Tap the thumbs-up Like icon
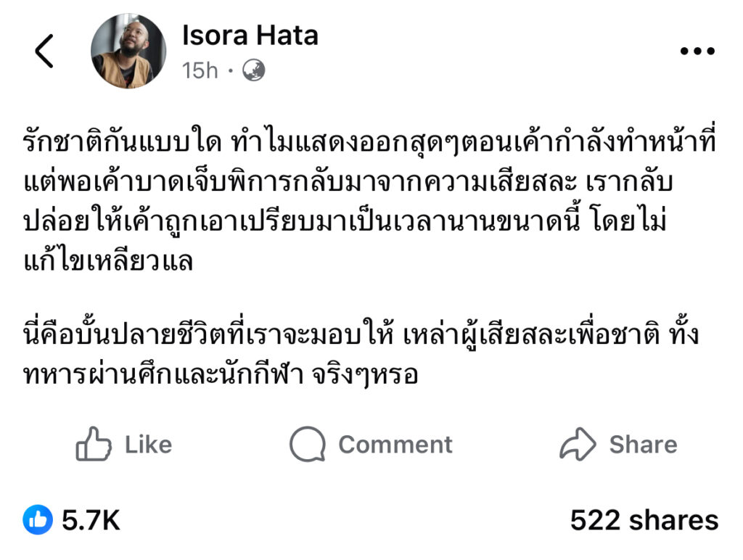The height and width of the screenshot is (560, 743). point(94,444)
